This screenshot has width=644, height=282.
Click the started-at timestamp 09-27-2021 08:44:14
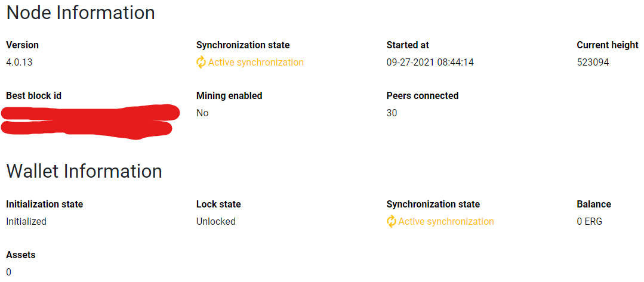click(x=430, y=62)
